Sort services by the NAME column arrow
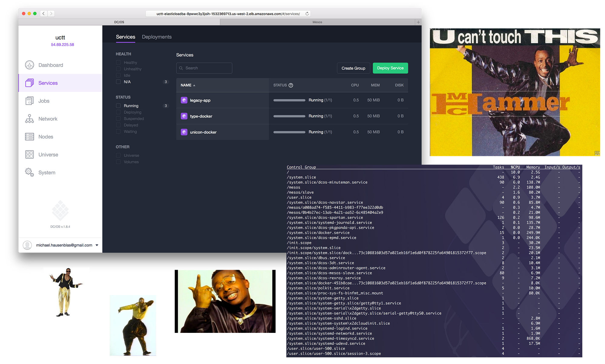Image resolution: width=605 pixels, height=364 pixels. (x=194, y=85)
